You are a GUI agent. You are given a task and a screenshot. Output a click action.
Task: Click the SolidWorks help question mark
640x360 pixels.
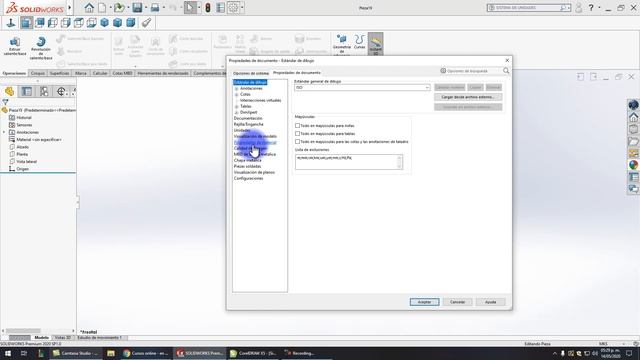pyautogui.click(x=591, y=8)
